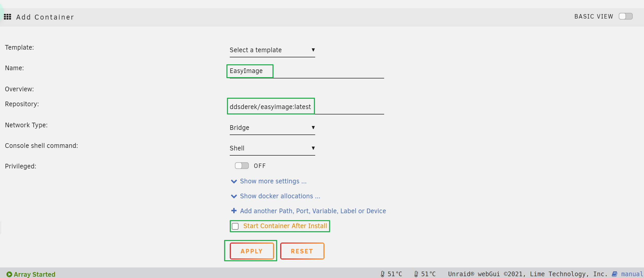644x278 pixels.
Task: Click Add another Path, Port, Variable link
Action: point(308,211)
